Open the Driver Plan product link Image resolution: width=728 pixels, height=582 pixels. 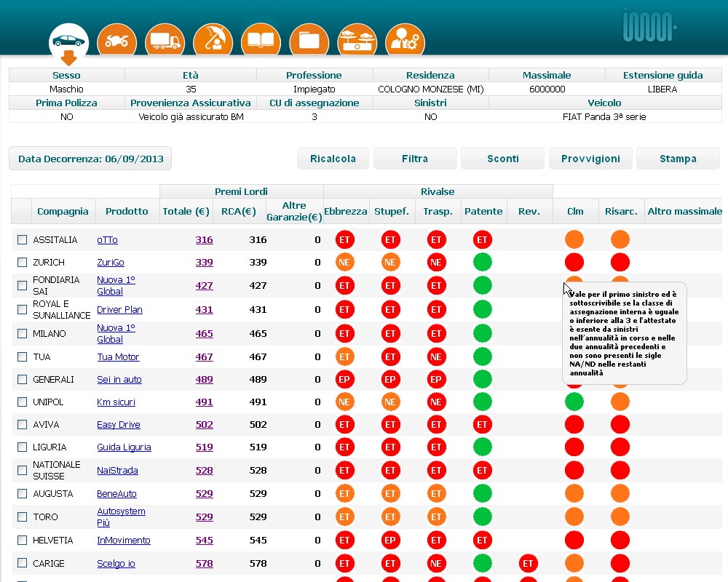pyautogui.click(x=120, y=310)
